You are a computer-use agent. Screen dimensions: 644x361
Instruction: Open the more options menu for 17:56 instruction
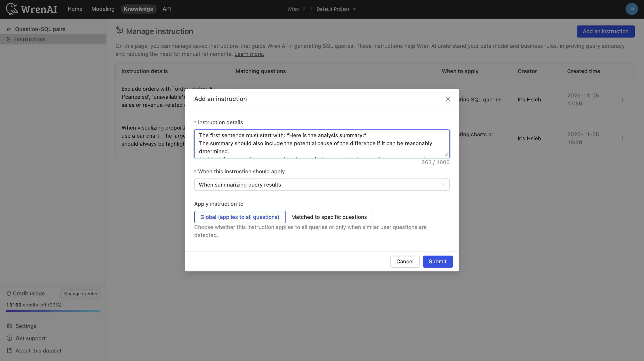622,100
